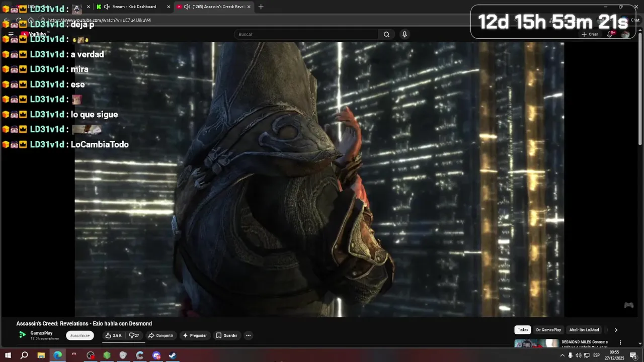Like the video with 3.6 K likes
644x362 pixels.
click(x=113, y=335)
